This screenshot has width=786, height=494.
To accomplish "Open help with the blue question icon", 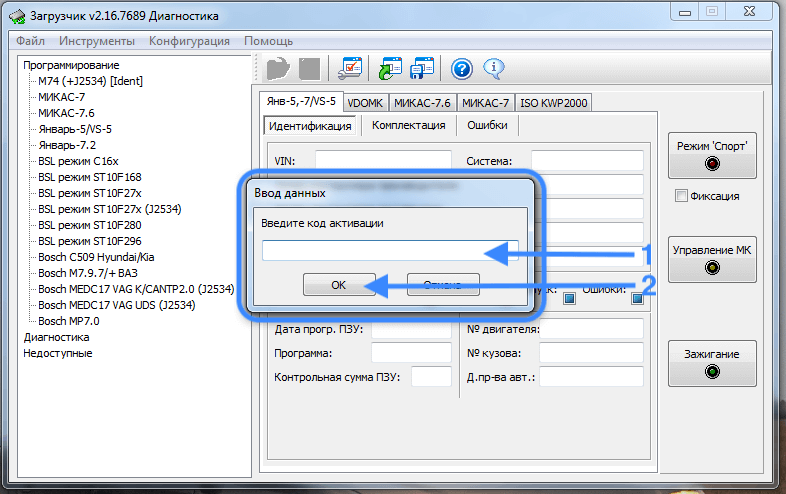I will (462, 69).
